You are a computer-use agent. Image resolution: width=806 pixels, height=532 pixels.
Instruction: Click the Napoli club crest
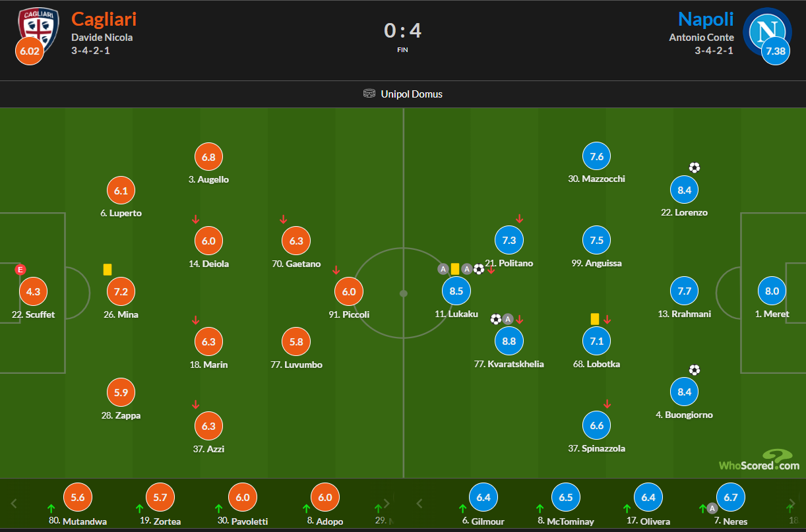click(x=767, y=30)
